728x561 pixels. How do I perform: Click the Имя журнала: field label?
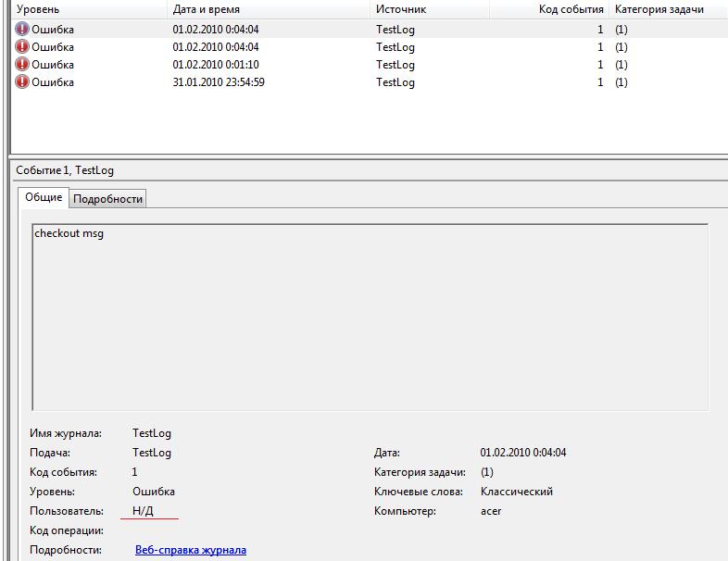tap(66, 433)
